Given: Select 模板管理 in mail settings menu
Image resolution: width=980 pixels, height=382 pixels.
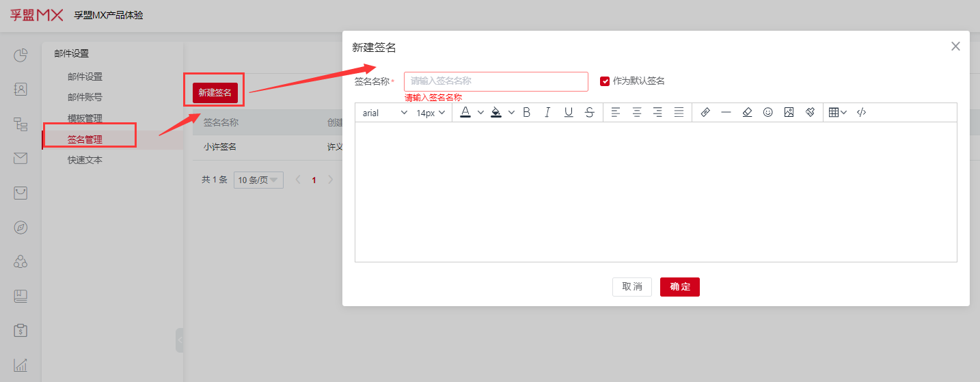Looking at the screenshot, I should (x=85, y=118).
